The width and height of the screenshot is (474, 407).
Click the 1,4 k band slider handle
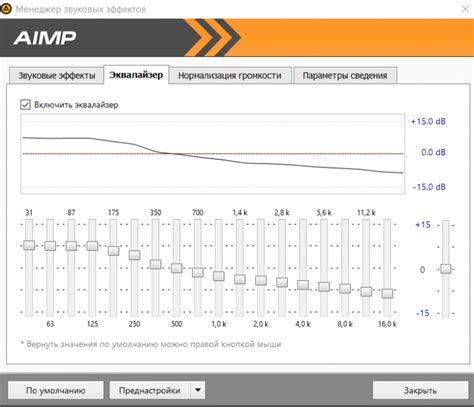click(240, 279)
